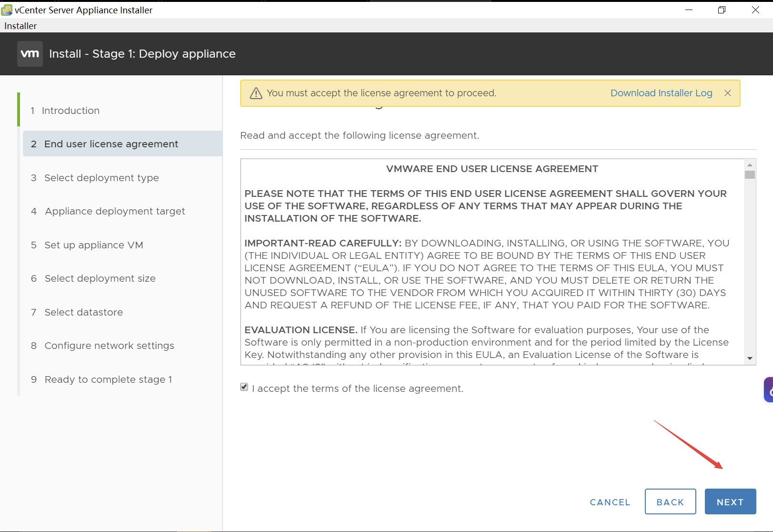This screenshot has height=532, width=773.
Task: Click the IMPORTANT-READ CAREFULLY text
Action: click(323, 243)
